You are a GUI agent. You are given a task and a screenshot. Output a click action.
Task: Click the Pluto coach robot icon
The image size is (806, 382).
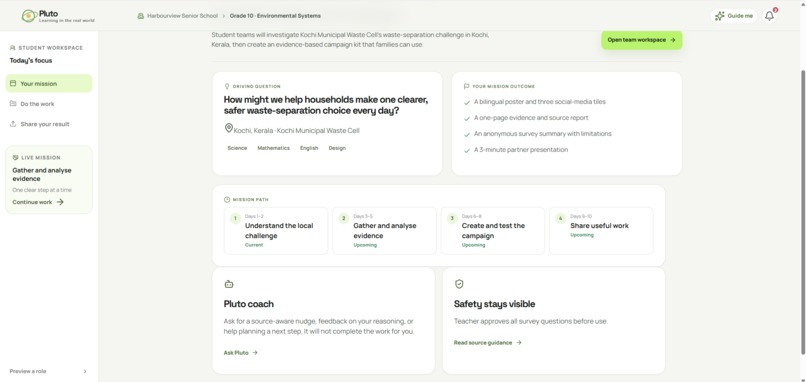(229, 284)
